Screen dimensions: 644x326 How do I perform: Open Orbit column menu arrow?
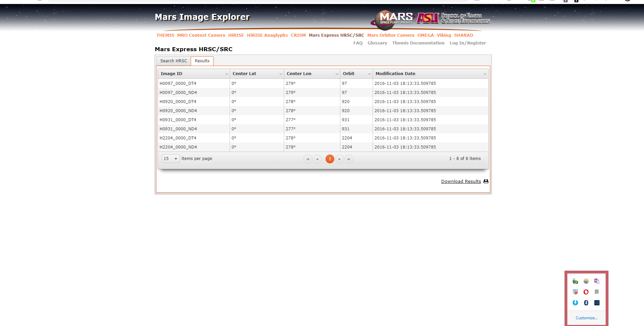coord(369,74)
